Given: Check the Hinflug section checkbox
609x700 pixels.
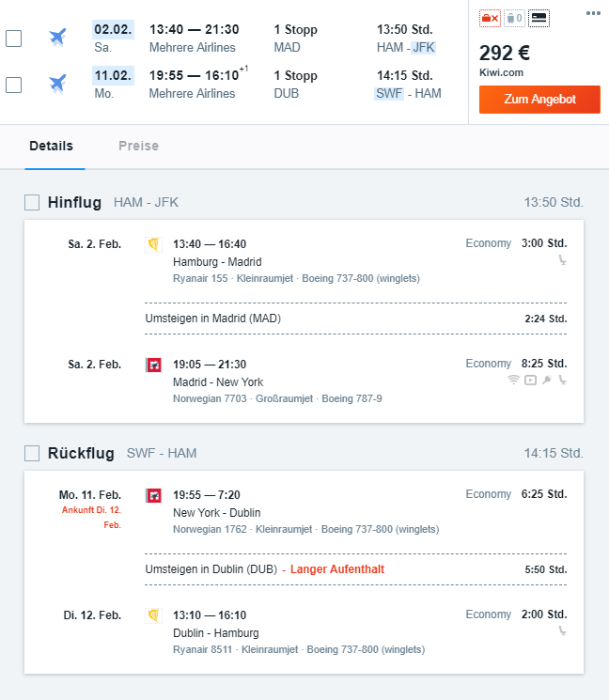Looking at the screenshot, I should coord(32,202).
